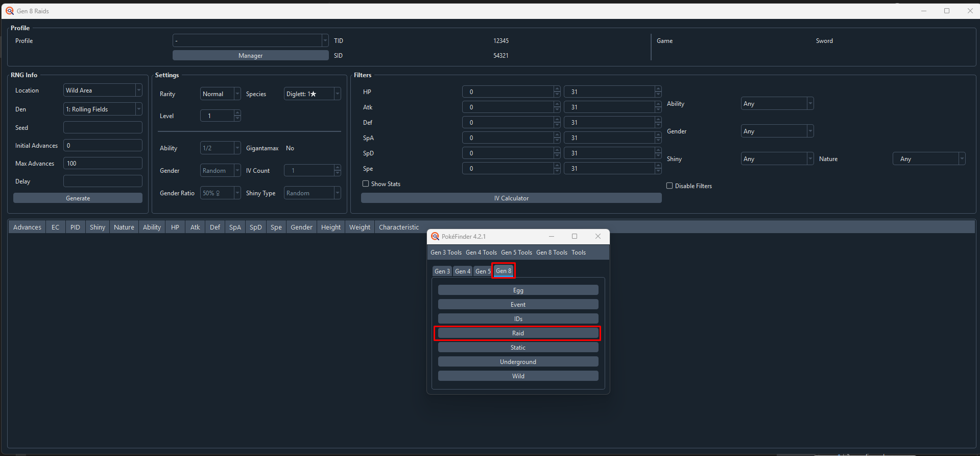Click the Event button
The height and width of the screenshot is (456, 980).
click(x=518, y=304)
